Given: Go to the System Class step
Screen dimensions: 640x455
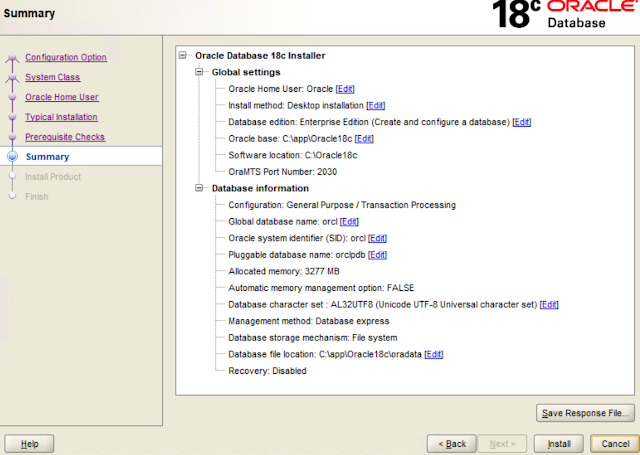Looking at the screenshot, I should pos(53,77).
